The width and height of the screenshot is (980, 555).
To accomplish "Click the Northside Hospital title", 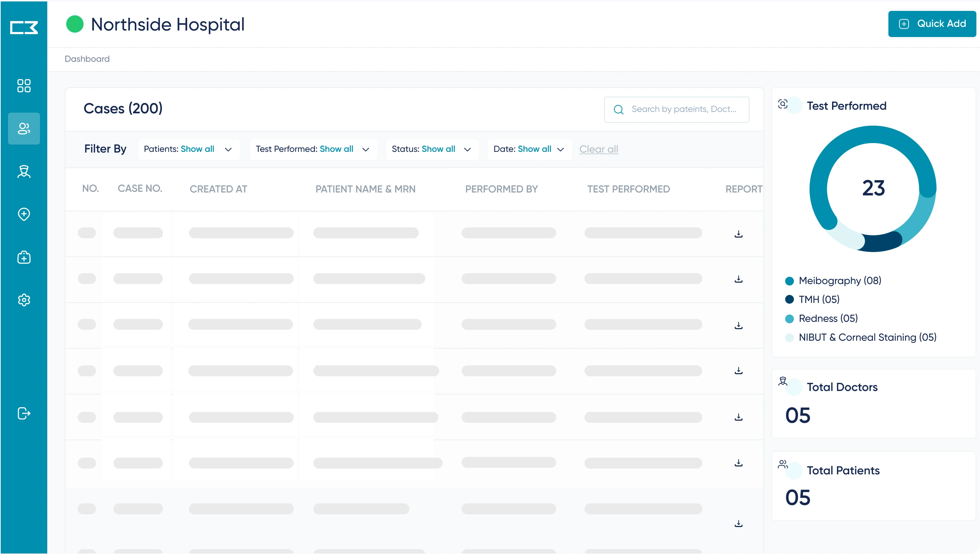I will [168, 25].
